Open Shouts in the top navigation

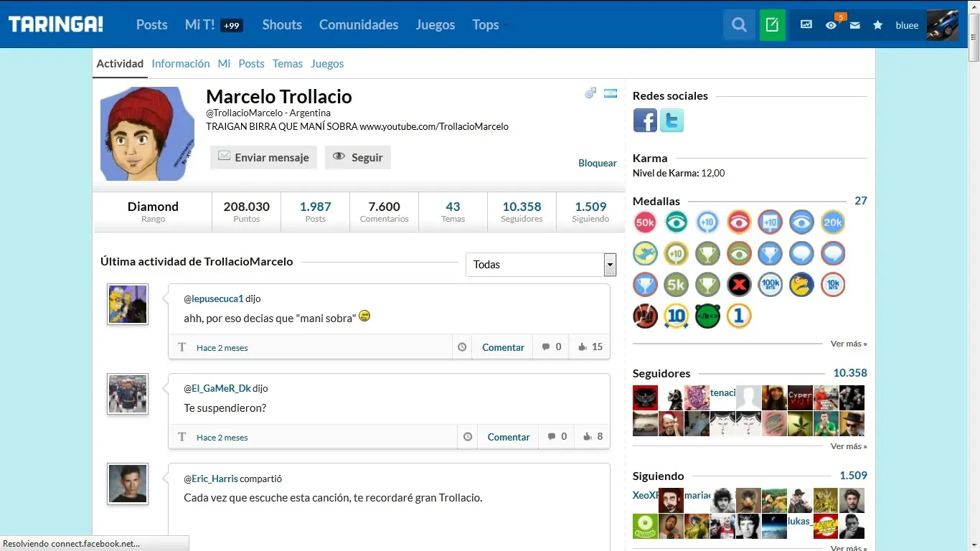click(282, 25)
